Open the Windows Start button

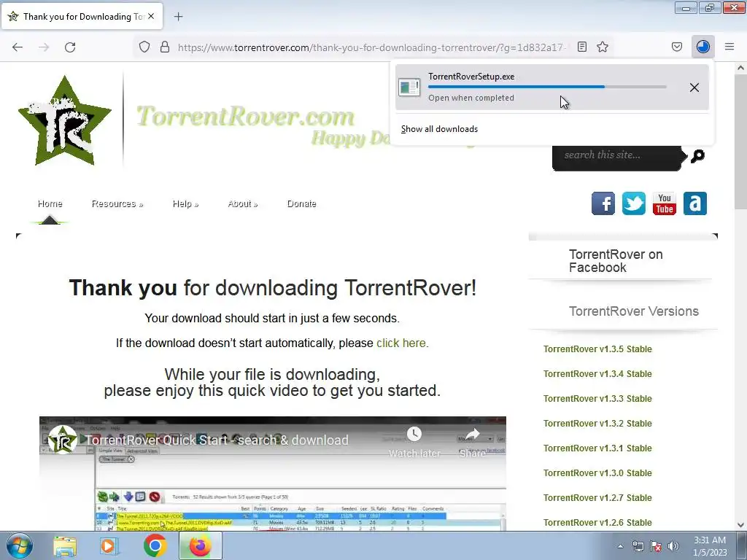pyautogui.click(x=20, y=545)
